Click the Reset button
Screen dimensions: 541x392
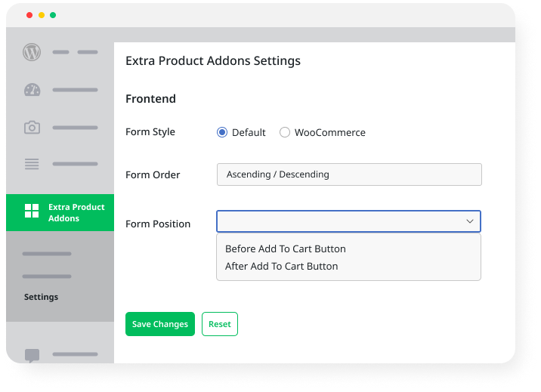pos(220,324)
